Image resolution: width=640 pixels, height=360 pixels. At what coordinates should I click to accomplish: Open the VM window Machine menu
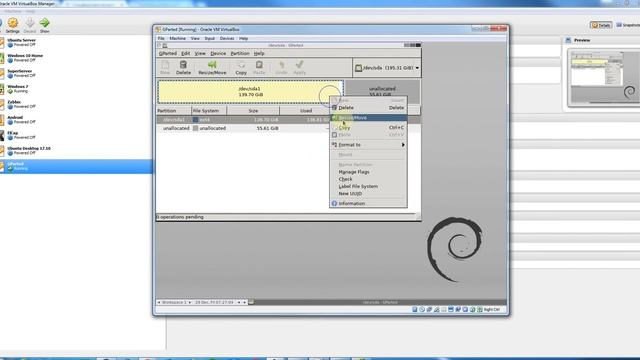click(x=178, y=38)
